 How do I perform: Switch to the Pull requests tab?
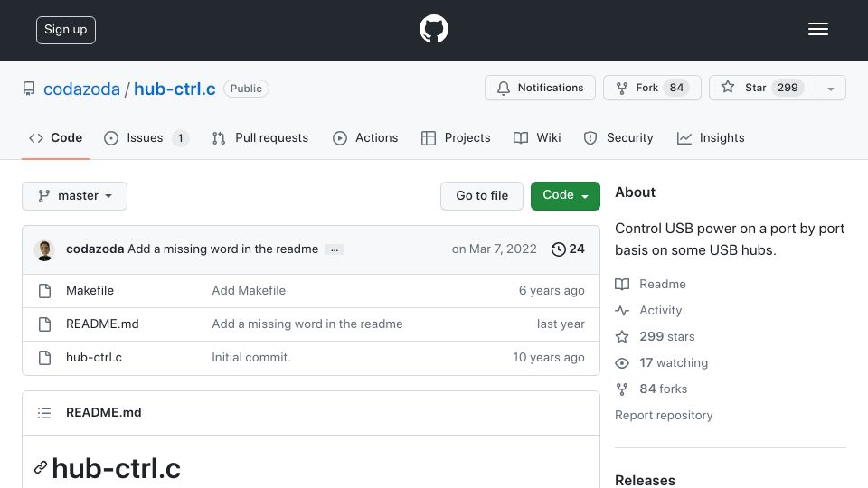[x=260, y=137]
